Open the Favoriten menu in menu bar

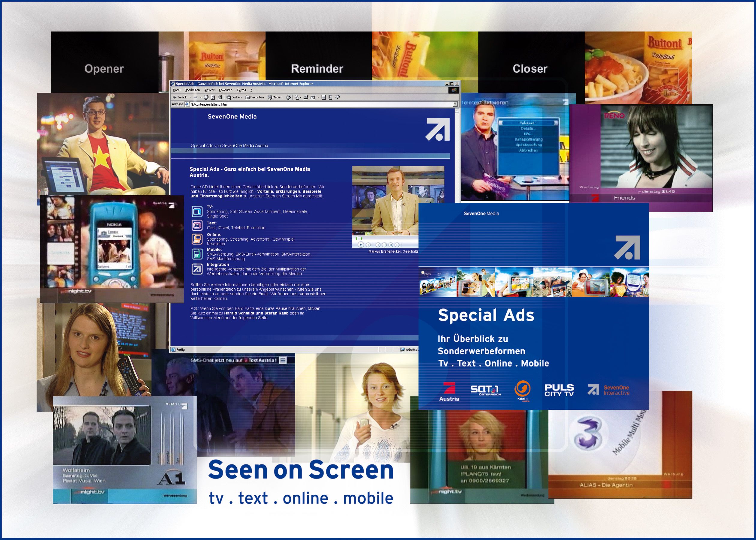(226, 90)
